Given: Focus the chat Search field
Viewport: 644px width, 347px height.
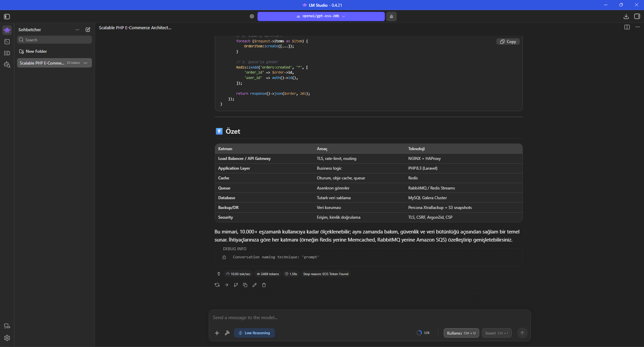Looking at the screenshot, I should 54,40.
